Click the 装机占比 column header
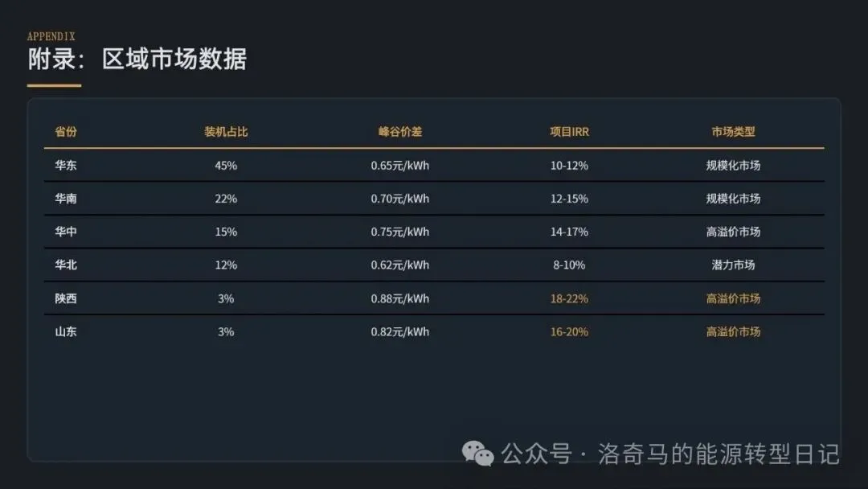 [x=226, y=132]
